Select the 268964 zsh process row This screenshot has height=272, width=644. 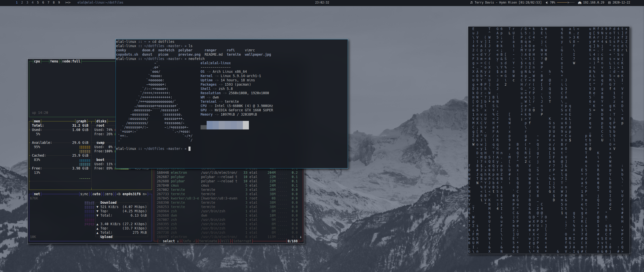pos(227,211)
